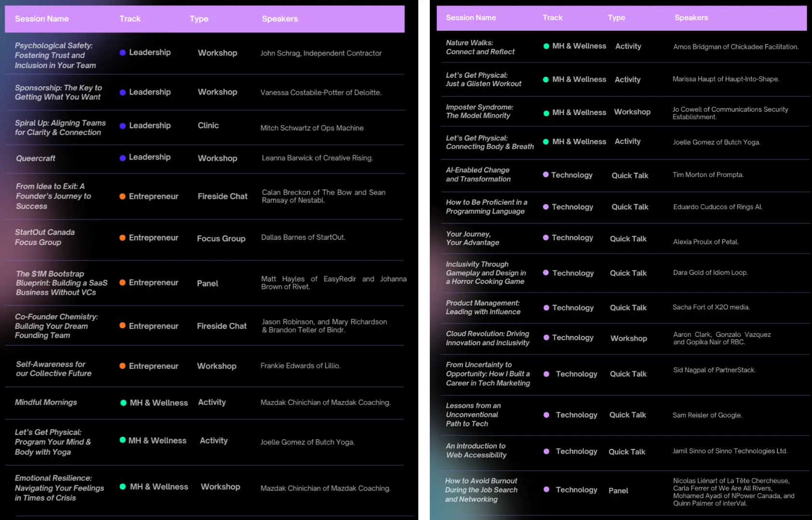This screenshot has height=520, width=812.
Task: Click green dot in Nature Walks row
Action: pos(546,46)
